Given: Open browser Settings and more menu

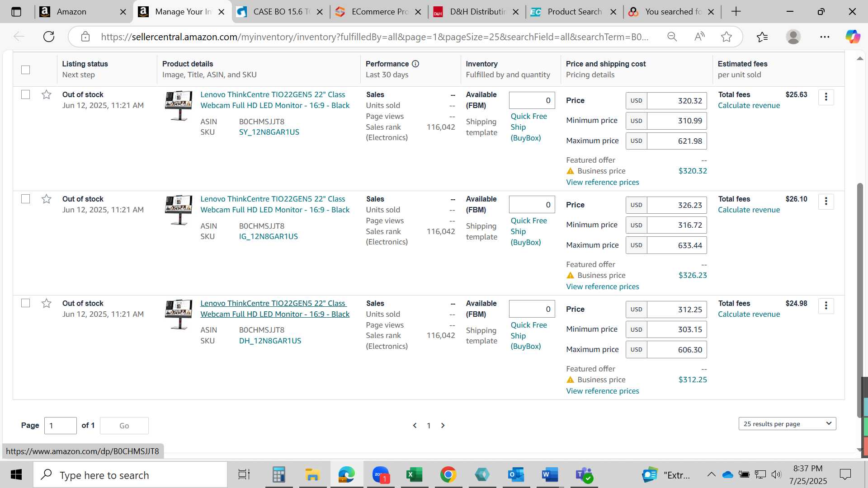Looking at the screenshot, I should click(825, 37).
